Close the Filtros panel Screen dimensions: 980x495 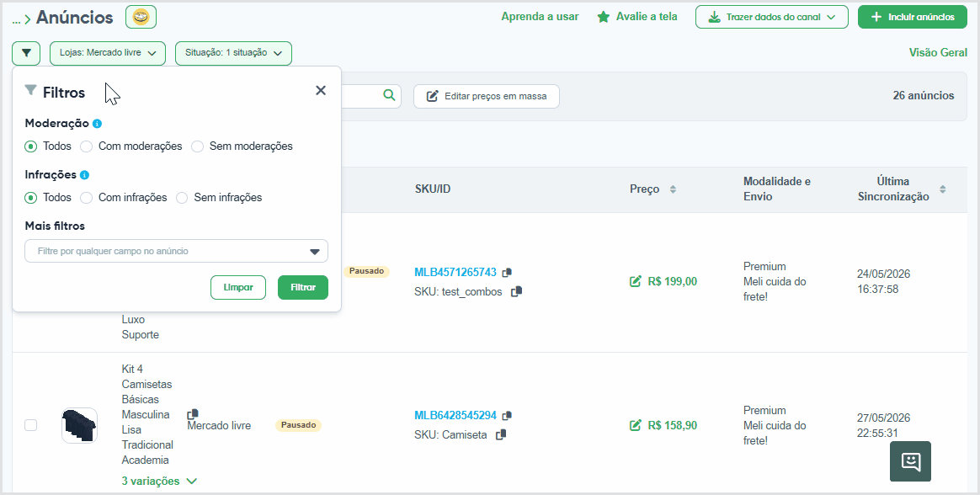coord(321,91)
